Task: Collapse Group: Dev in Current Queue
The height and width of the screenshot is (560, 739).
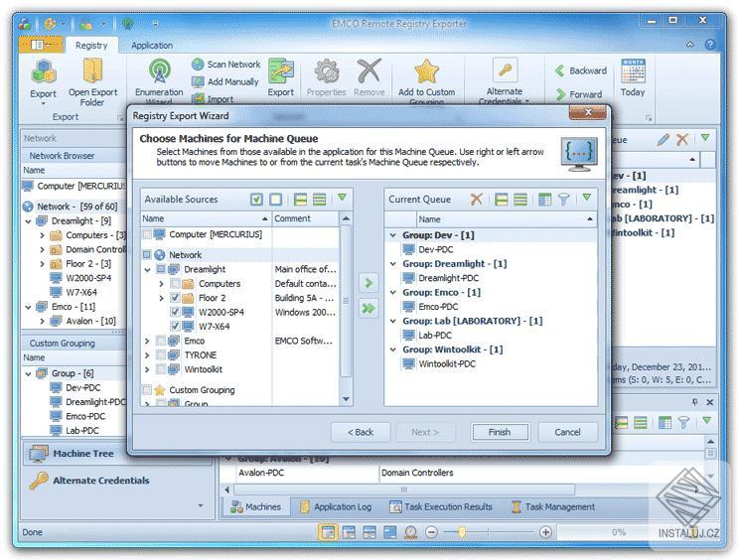Action: [x=393, y=234]
